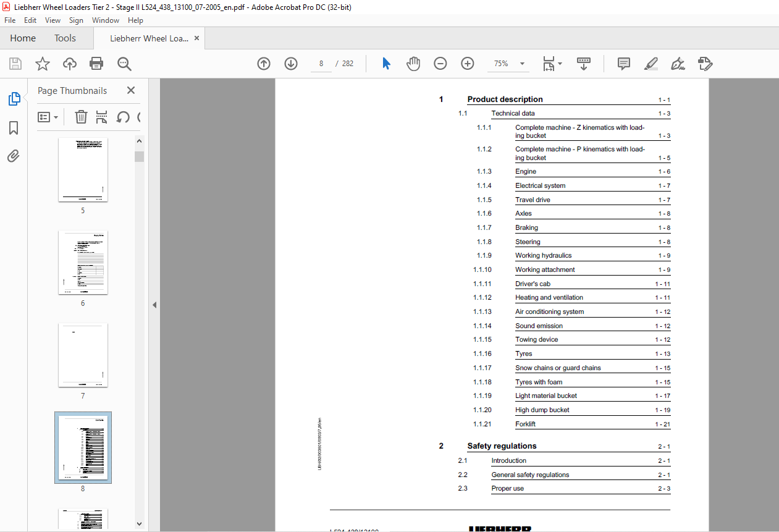The height and width of the screenshot is (532, 779).
Task: Open the Bookmarks sidebar panel
Action: (14, 128)
